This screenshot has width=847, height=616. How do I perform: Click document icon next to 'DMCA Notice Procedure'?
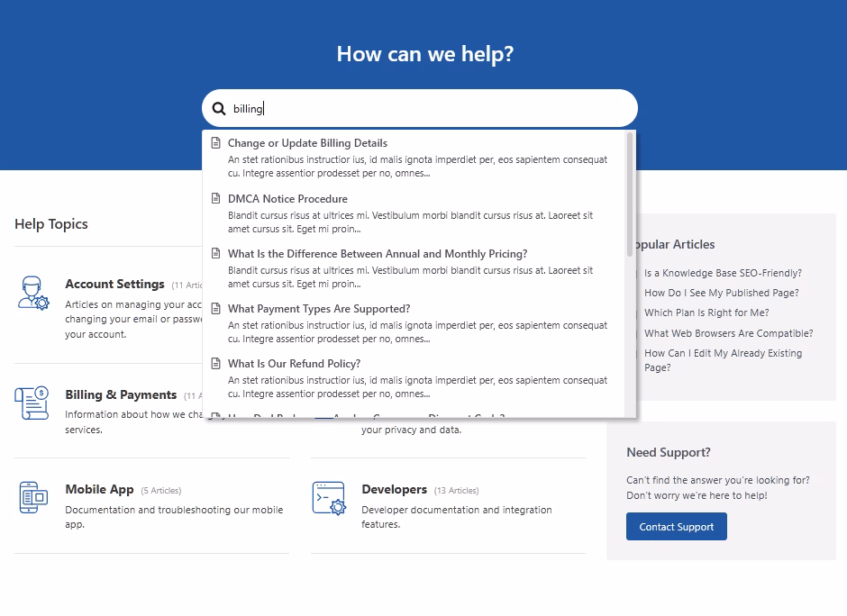pyautogui.click(x=215, y=198)
